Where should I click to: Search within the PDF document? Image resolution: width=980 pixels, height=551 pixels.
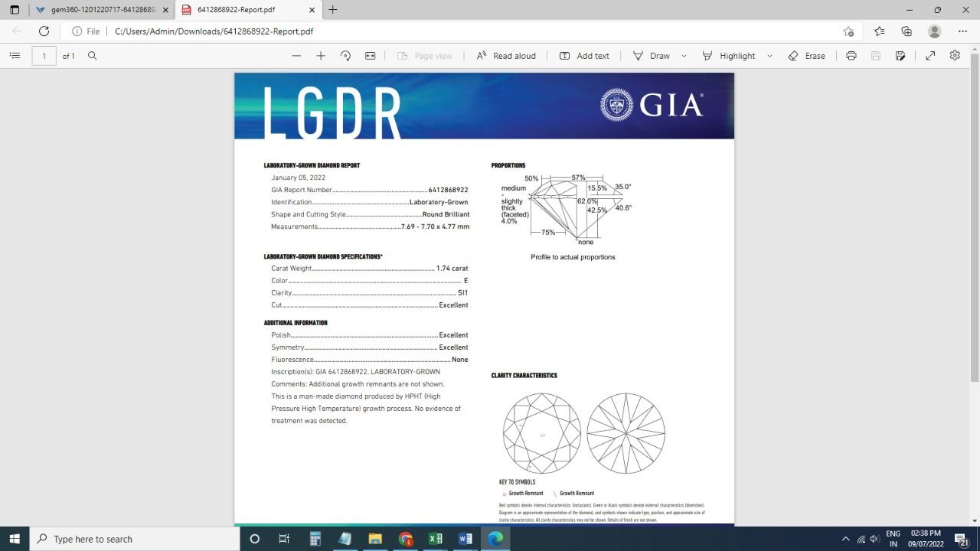point(92,56)
